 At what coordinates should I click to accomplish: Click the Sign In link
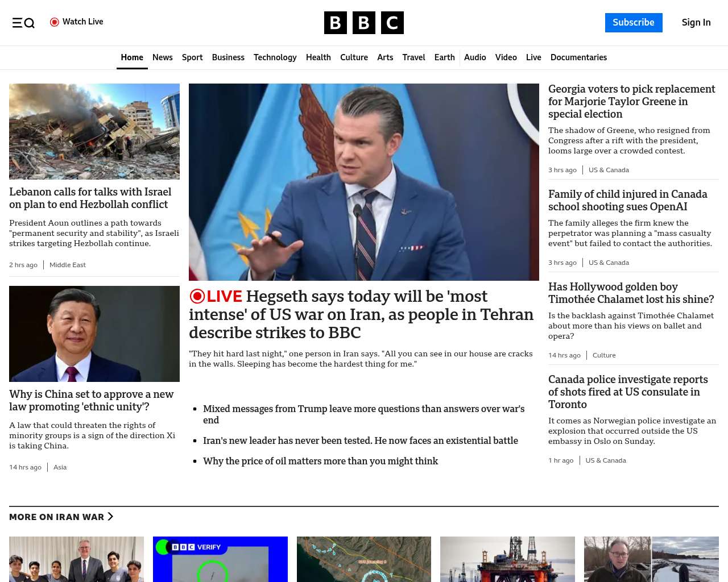tap(696, 23)
